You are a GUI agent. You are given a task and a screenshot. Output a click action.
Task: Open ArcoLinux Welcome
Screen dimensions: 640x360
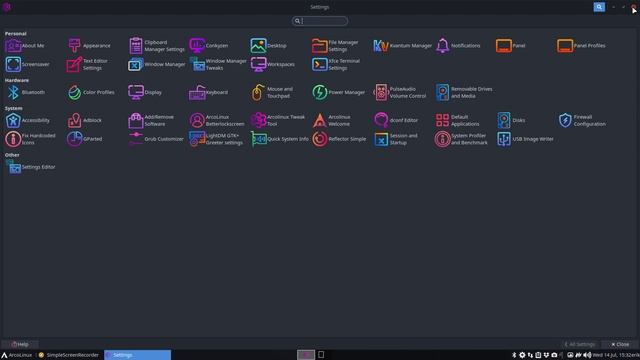[x=331, y=120]
